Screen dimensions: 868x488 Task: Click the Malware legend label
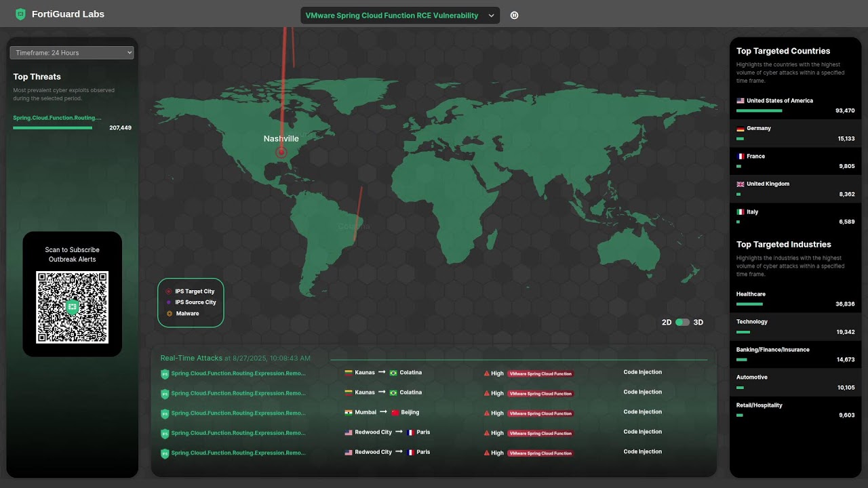click(187, 314)
